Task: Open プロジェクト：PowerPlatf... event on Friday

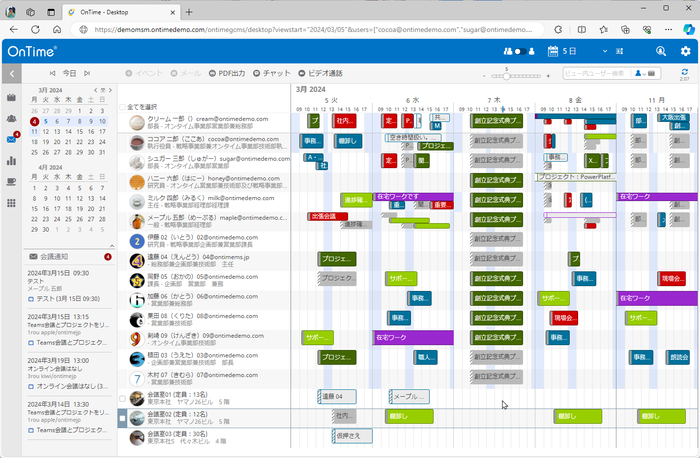Action: click(x=575, y=177)
